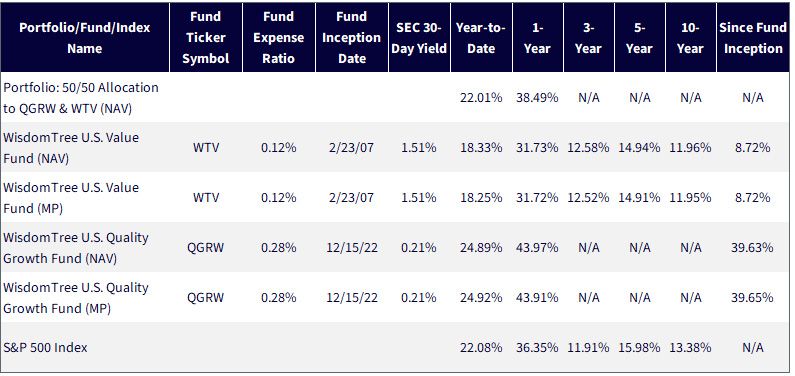This screenshot has height=376, width=795.
Task: Click the Fund Expense Ratio column header
Action: [x=278, y=37]
